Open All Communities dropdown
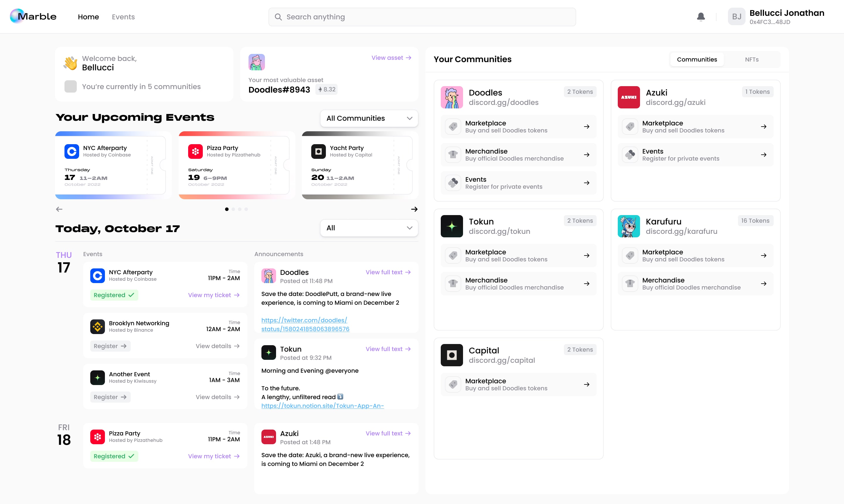This screenshot has height=504, width=844. [369, 118]
